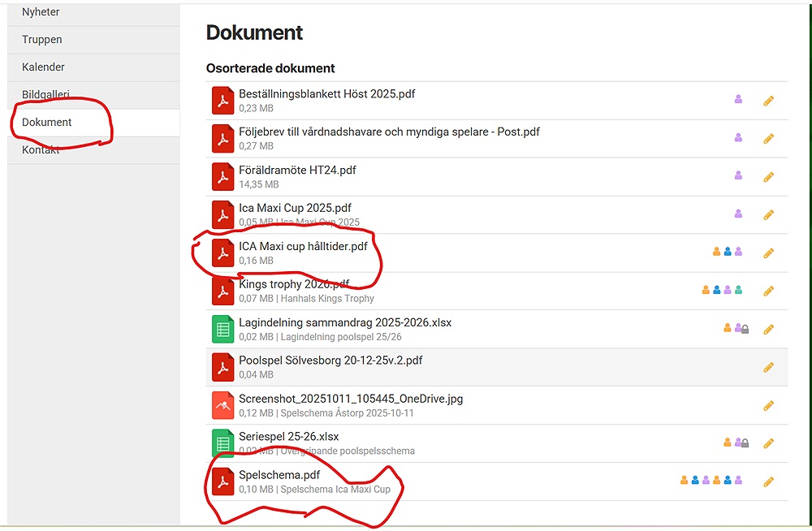Edit the Föräldramöte HT24.pdf entry via pencil icon

[x=768, y=177]
